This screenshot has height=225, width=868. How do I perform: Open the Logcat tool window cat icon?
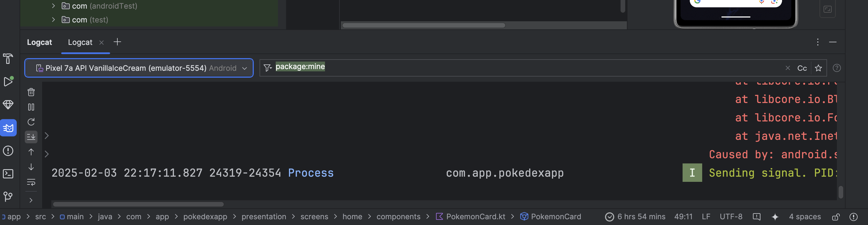coord(8,128)
